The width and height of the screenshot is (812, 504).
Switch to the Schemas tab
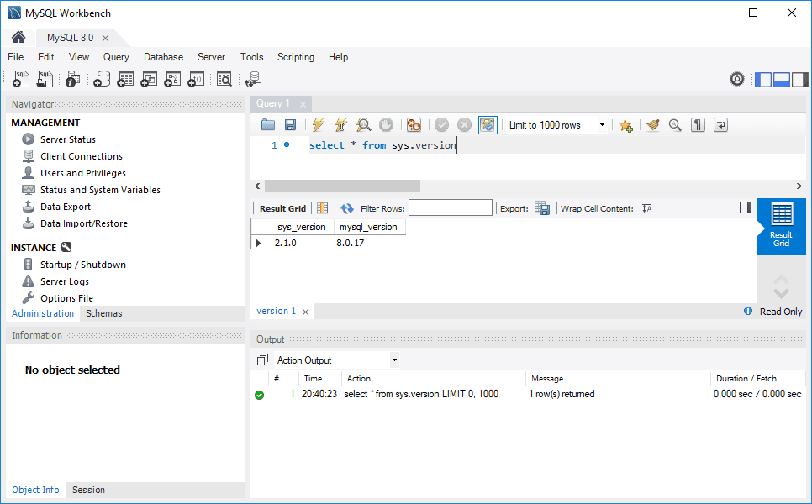pos(104,313)
